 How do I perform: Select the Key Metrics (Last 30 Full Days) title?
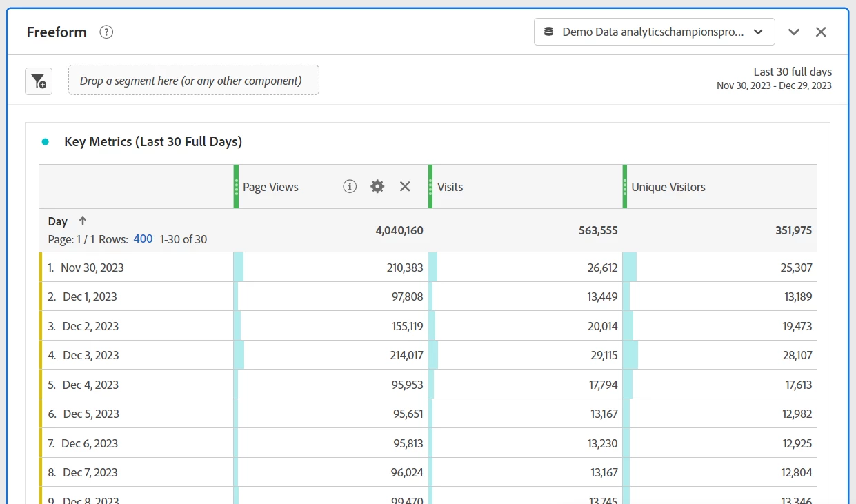click(x=153, y=141)
